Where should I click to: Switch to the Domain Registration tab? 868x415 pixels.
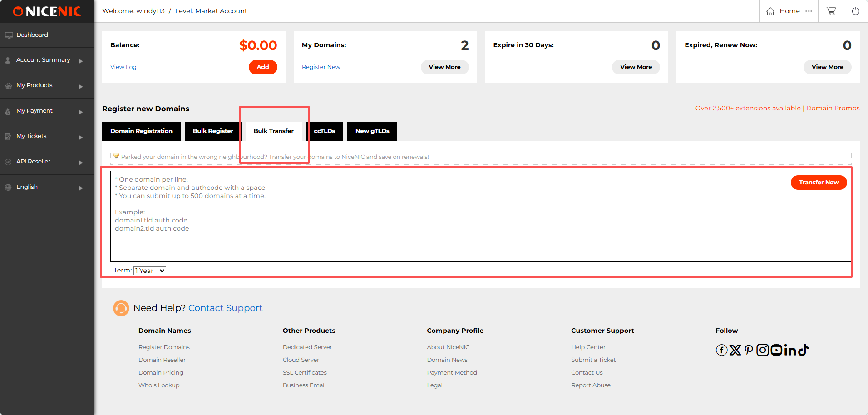point(141,131)
